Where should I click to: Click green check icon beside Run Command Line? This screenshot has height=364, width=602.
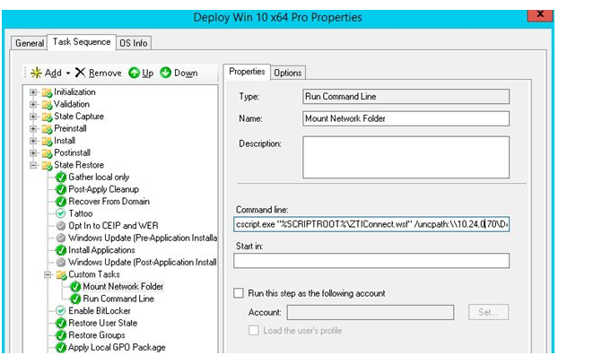pyautogui.click(x=75, y=299)
